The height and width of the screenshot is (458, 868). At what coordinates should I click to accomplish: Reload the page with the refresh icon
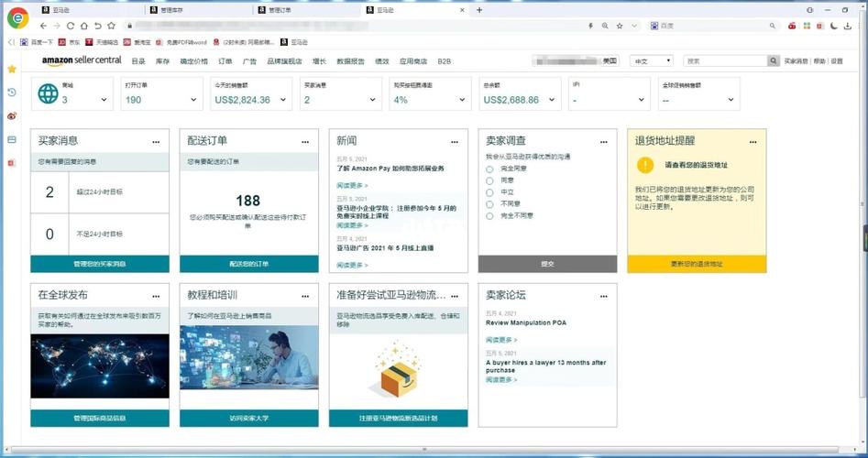pos(71,26)
